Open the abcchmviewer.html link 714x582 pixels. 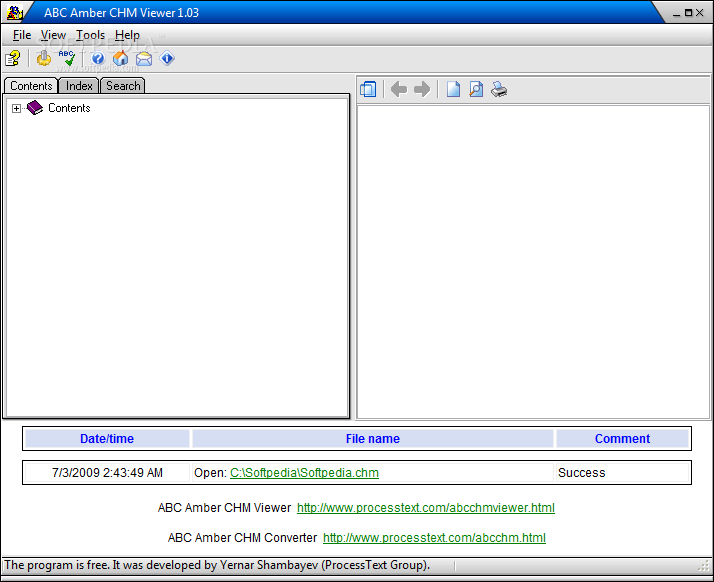click(x=426, y=508)
